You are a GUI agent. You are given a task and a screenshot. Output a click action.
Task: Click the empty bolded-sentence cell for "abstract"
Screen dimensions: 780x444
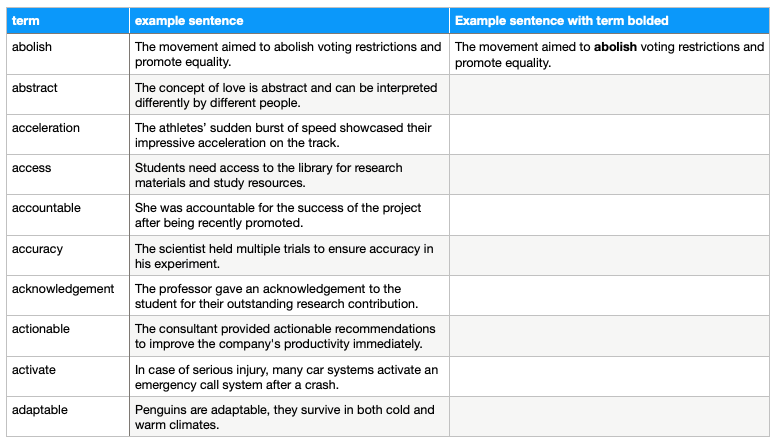click(609, 95)
